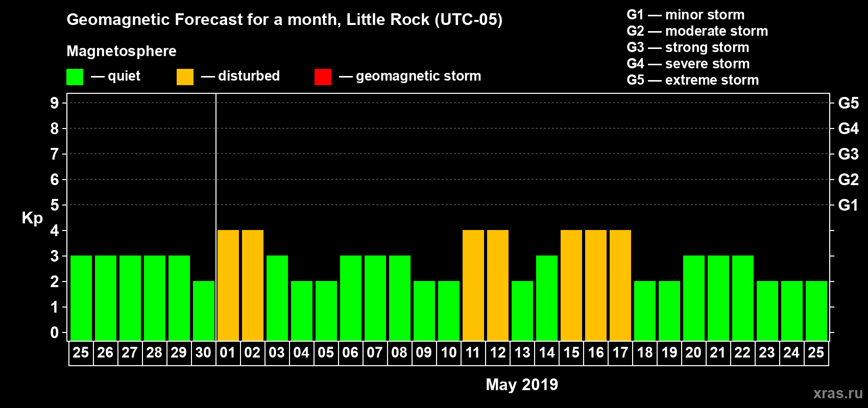The image size is (868, 408).
Task: Select the date label 05 on the x-axis
Action: tap(326, 353)
